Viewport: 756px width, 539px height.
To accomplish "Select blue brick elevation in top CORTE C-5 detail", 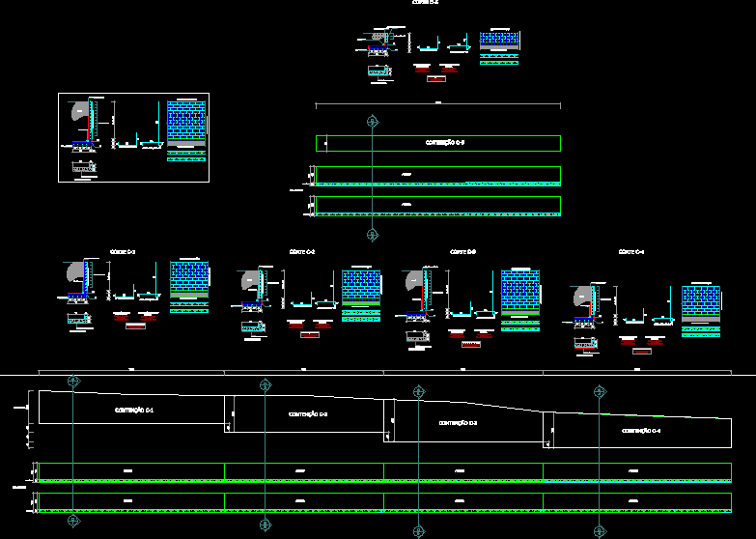I will [500, 40].
